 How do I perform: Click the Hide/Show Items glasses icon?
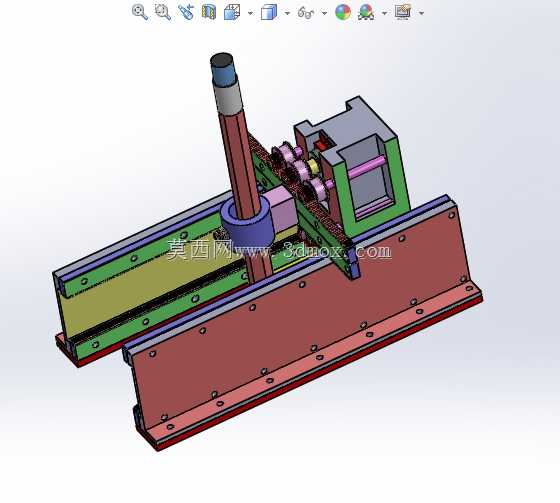coord(306,13)
